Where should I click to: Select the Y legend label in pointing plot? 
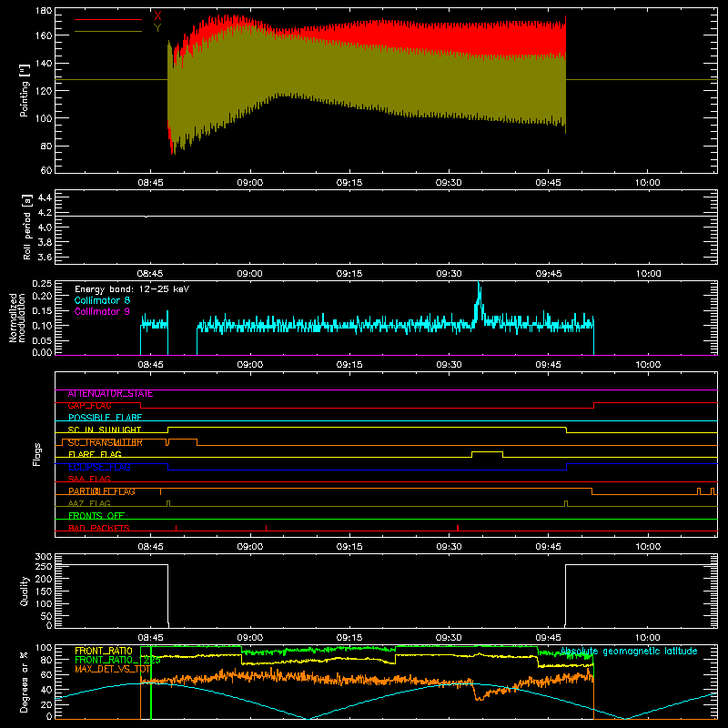[157, 28]
